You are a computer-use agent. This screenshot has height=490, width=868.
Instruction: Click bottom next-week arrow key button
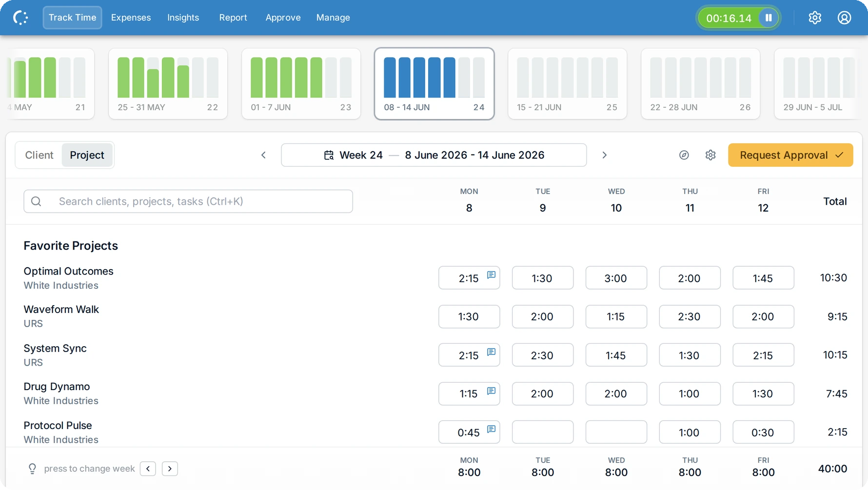point(170,469)
